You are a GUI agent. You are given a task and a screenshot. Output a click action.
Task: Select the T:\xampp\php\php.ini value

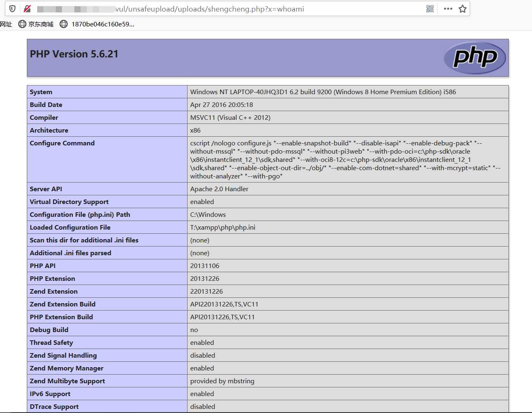[223, 227]
